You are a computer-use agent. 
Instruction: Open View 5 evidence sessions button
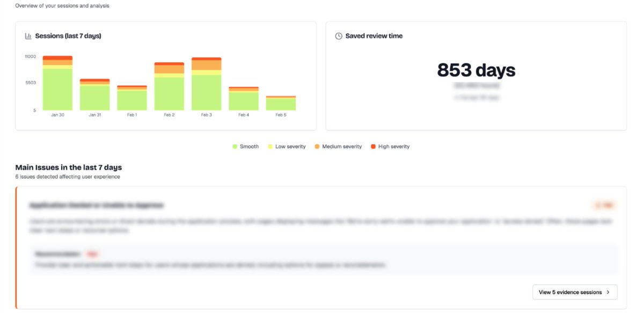(575, 292)
